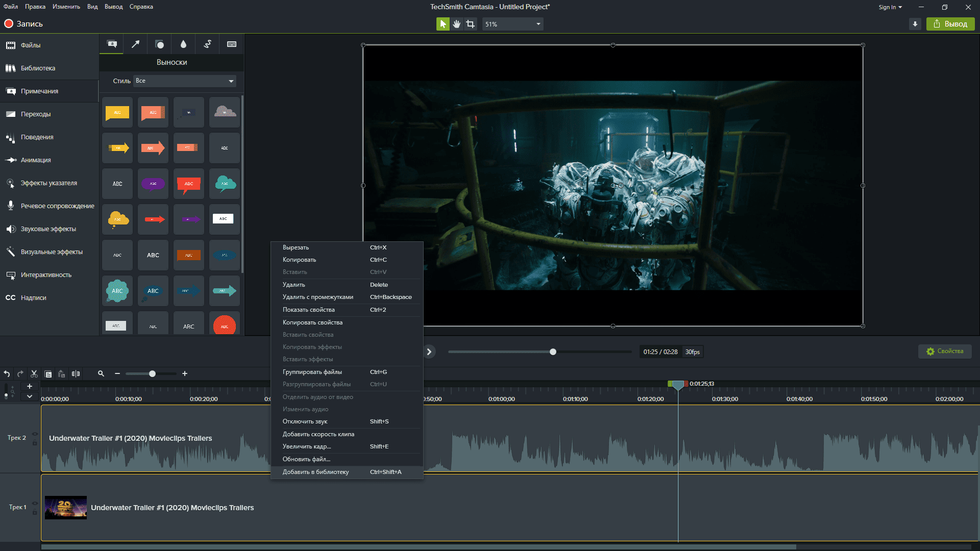
Task: Open the Надписи panel in sidebar
Action: click(50, 298)
